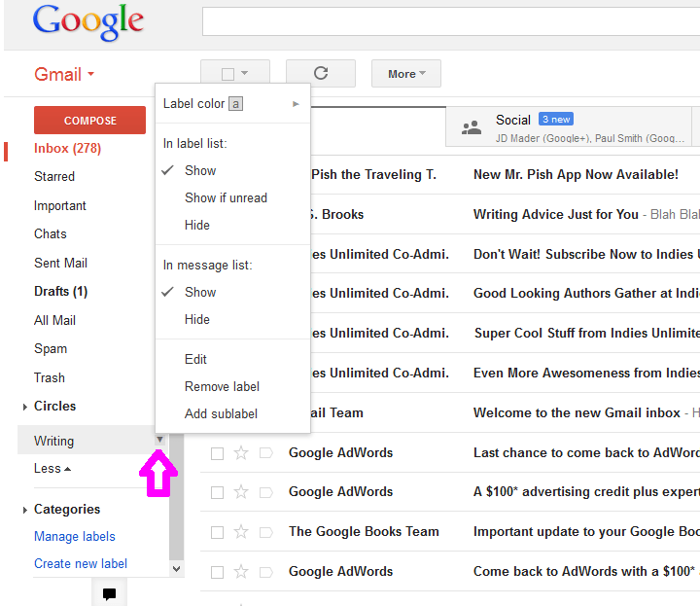Viewport: 700px width, 606px height.
Task: Open Drafts (1)
Action: (x=60, y=292)
